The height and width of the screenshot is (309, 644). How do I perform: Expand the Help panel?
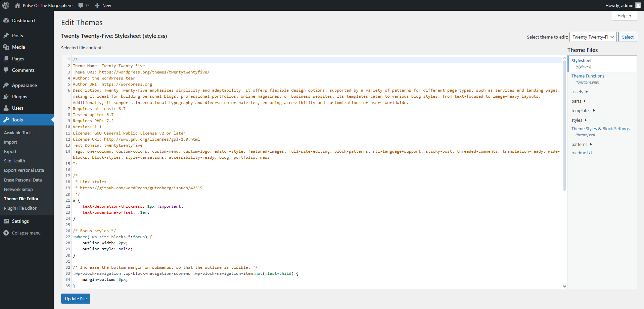624,16
